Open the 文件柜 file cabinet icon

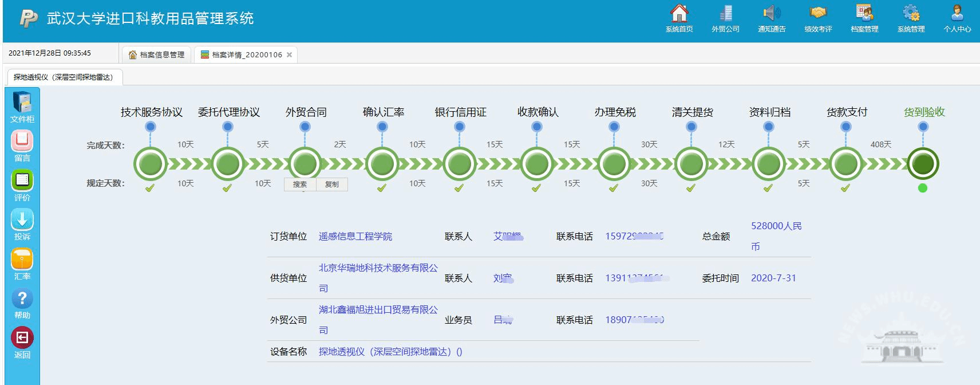[22, 103]
